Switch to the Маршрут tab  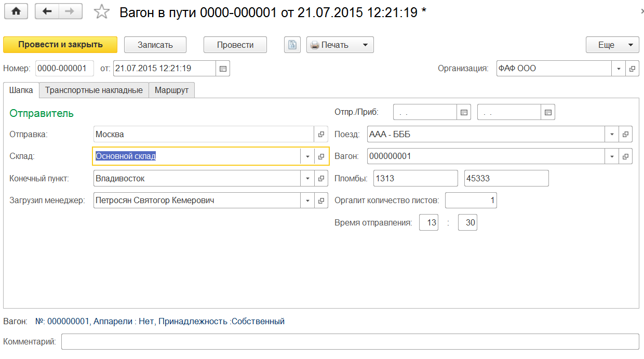pos(172,90)
